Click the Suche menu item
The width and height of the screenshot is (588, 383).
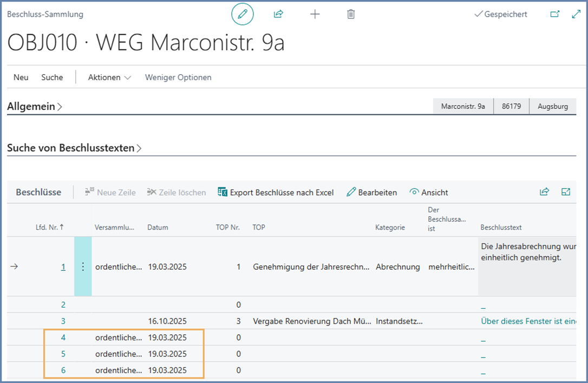[52, 77]
